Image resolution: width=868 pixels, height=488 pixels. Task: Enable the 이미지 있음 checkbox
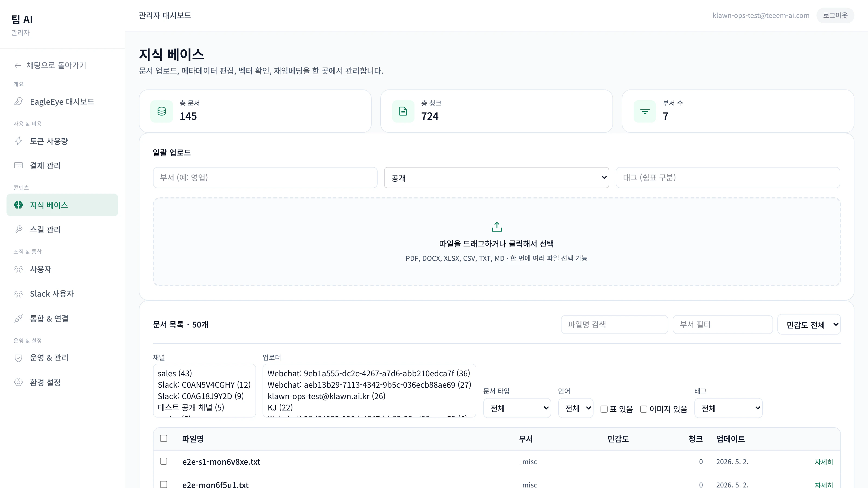644,409
